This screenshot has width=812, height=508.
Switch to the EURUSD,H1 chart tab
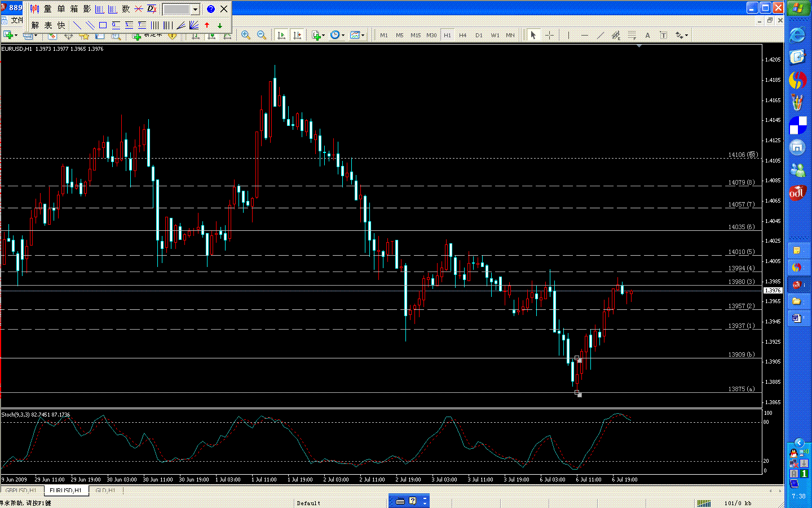(x=65, y=491)
